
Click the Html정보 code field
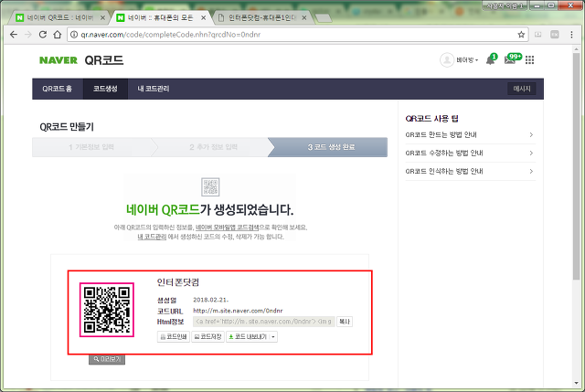click(264, 322)
